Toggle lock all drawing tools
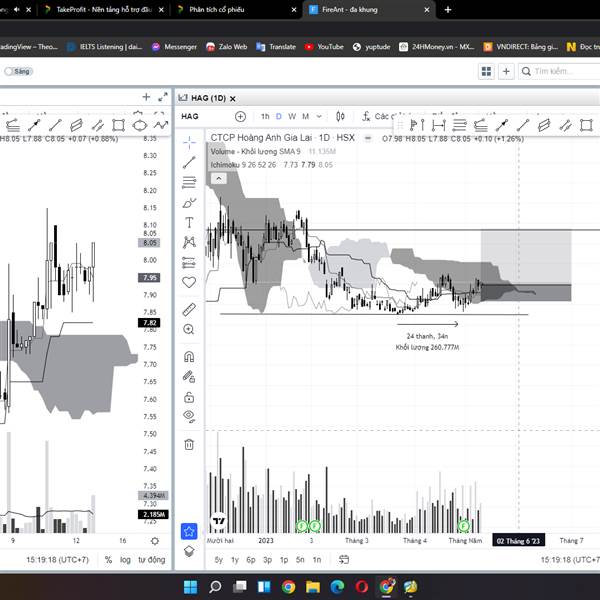 pyautogui.click(x=189, y=397)
